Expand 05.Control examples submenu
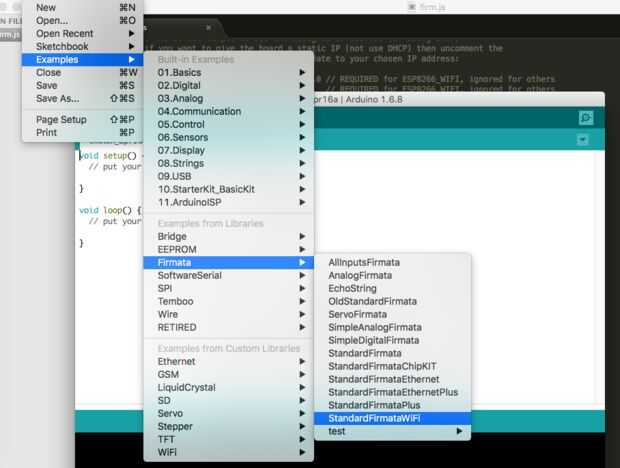Image resolution: width=620 pixels, height=468 pixels. pyautogui.click(x=229, y=124)
